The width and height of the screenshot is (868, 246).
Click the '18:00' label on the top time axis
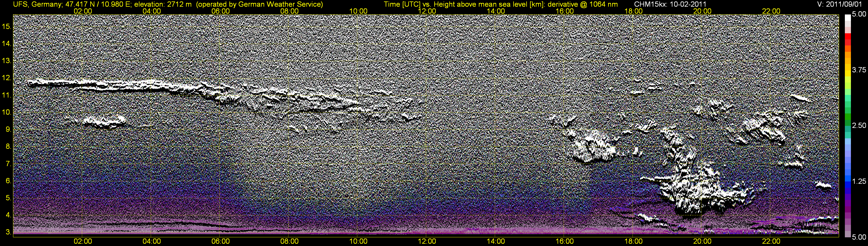coord(633,11)
